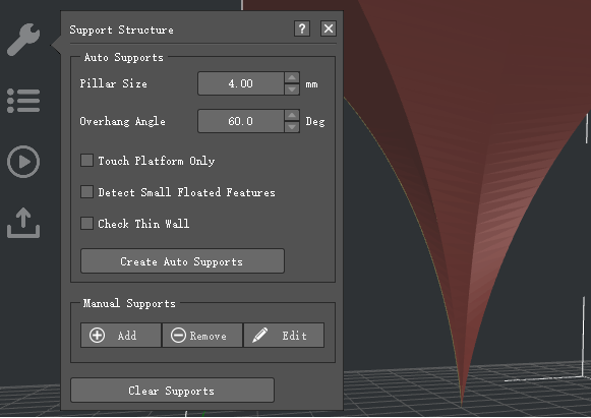
Task: Click Remove manual support button
Action: pos(202,335)
